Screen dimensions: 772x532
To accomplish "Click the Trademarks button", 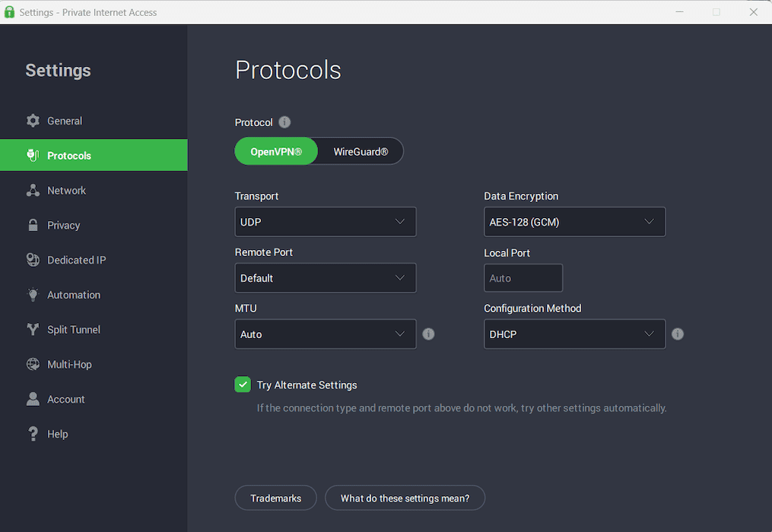I will click(x=275, y=498).
